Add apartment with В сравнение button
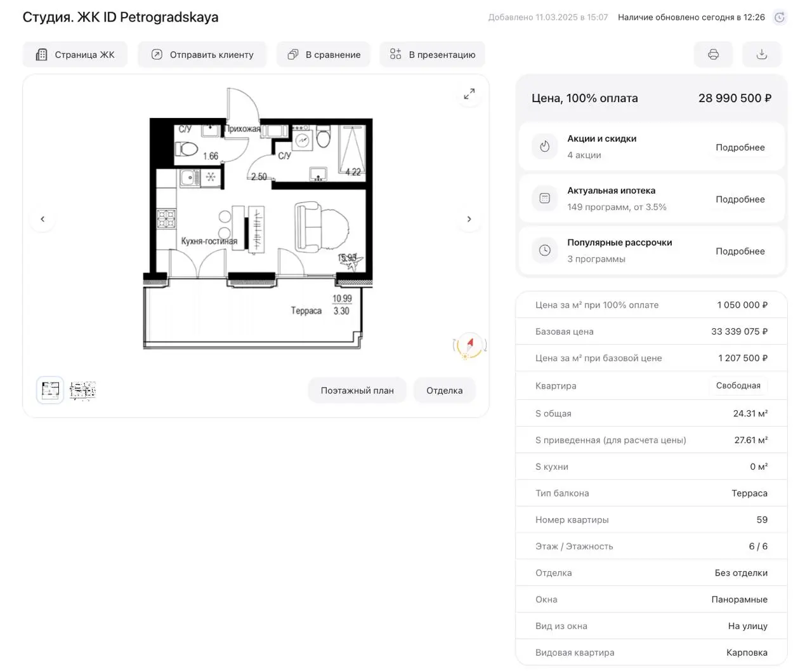This screenshot has width=812, height=671. click(x=323, y=55)
